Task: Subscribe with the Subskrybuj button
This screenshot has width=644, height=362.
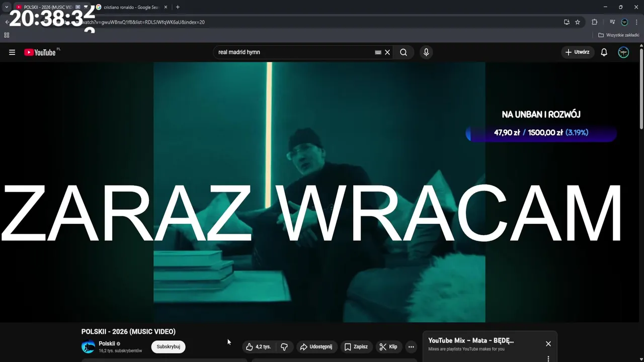Action: pyautogui.click(x=169, y=346)
